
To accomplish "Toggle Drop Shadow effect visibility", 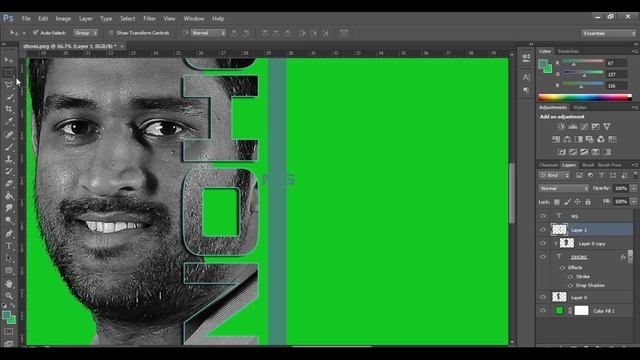I will [x=570, y=286].
